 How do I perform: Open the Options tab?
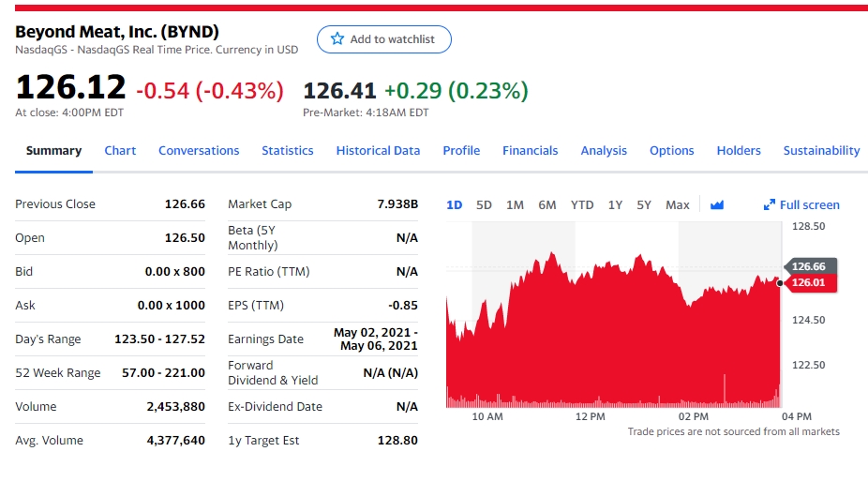point(671,151)
